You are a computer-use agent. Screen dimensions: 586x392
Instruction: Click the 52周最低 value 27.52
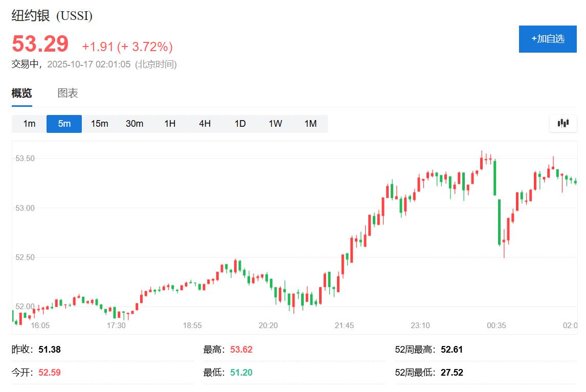(452, 373)
